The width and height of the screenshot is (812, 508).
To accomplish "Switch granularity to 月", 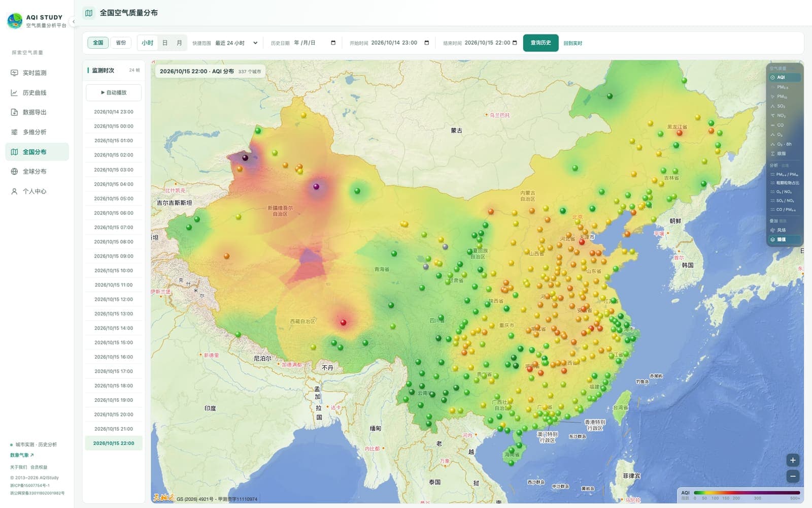I will (179, 43).
